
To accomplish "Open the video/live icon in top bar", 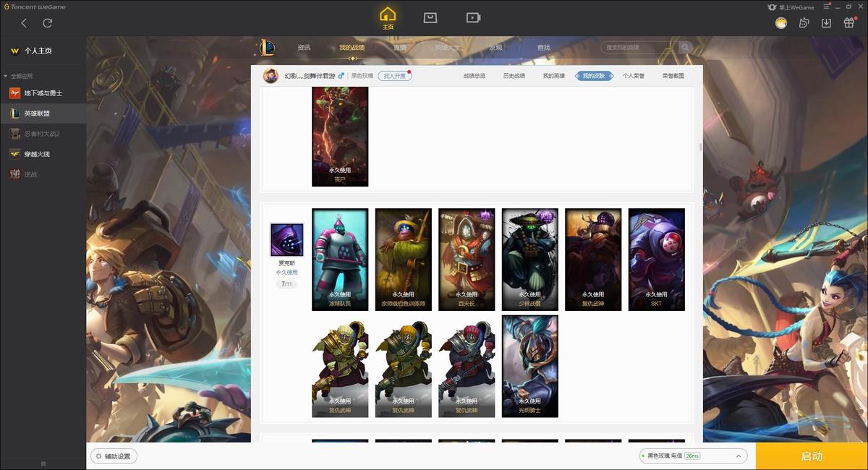I will [x=473, y=17].
